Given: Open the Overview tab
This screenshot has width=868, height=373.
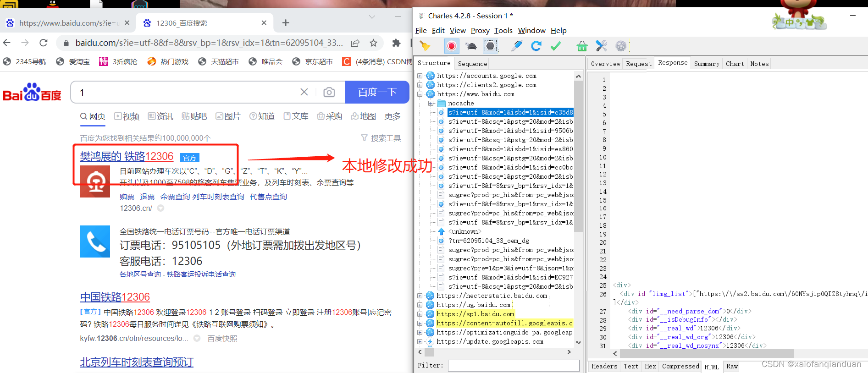Looking at the screenshot, I should (x=605, y=64).
